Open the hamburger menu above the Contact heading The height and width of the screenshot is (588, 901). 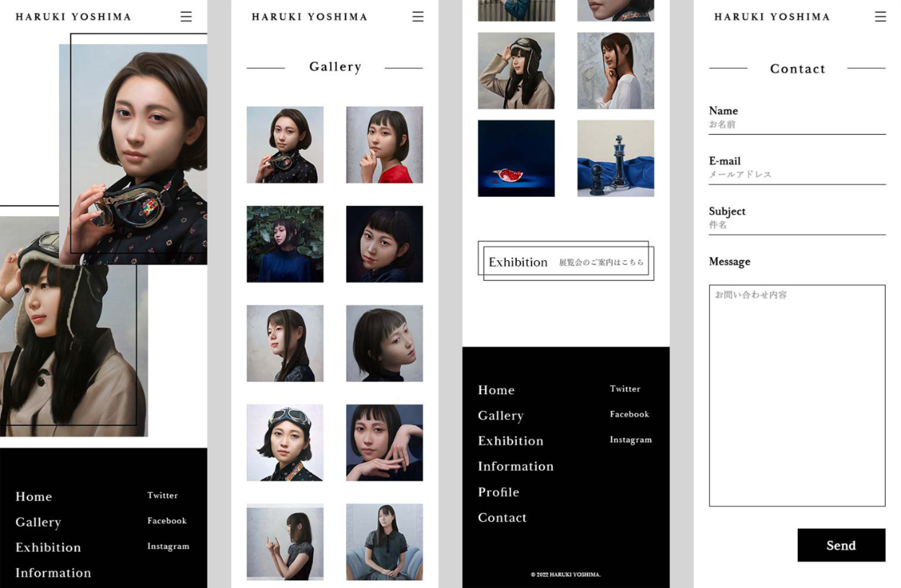point(879,17)
